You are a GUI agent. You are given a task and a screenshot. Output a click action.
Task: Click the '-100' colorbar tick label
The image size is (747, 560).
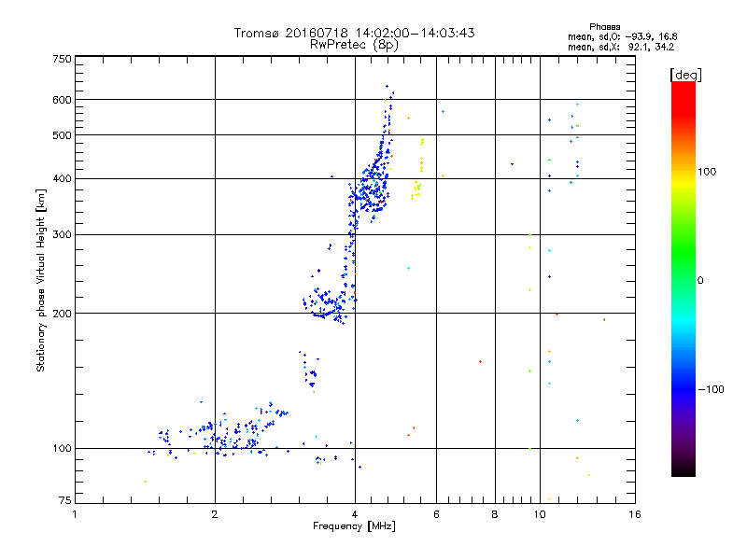click(712, 389)
